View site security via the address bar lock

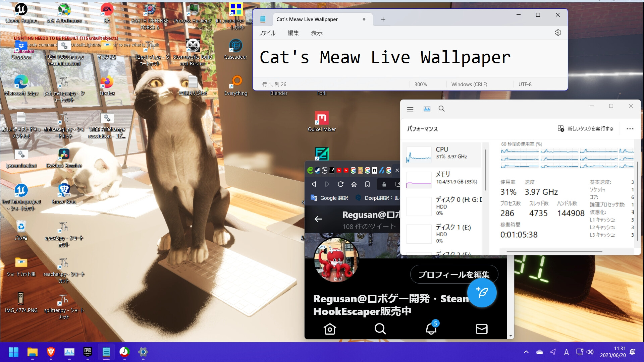tap(384, 184)
